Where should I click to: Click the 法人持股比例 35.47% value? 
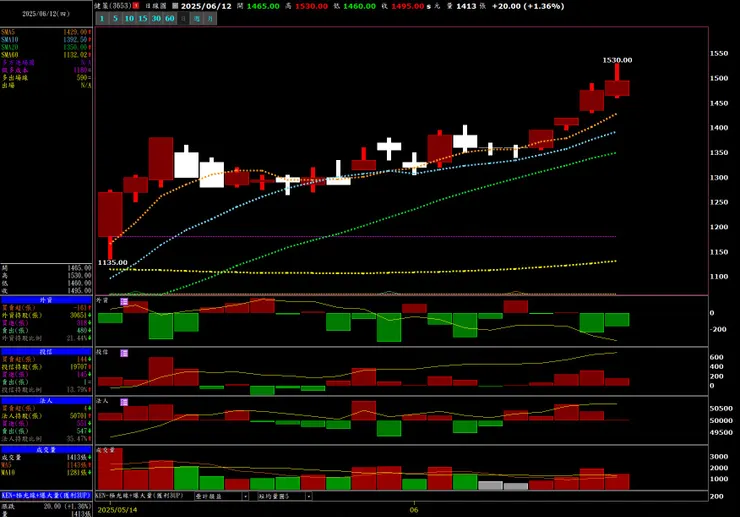pyautogui.click(x=77, y=439)
